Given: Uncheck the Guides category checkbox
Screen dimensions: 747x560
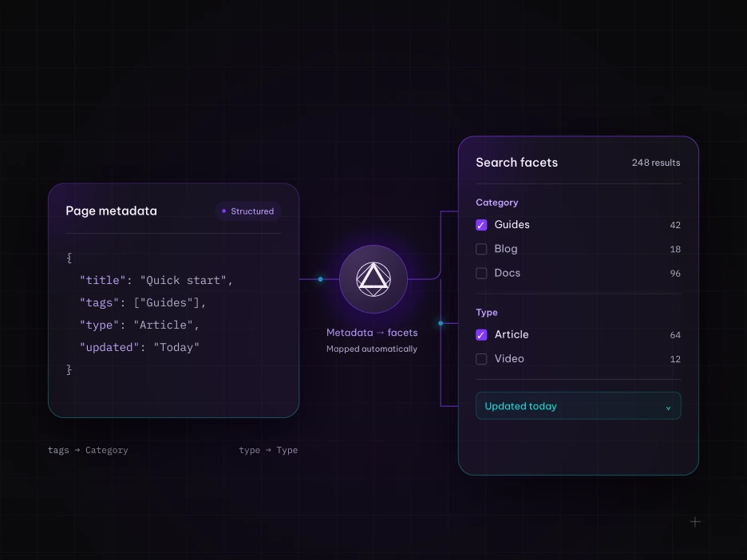Looking at the screenshot, I should [481, 225].
